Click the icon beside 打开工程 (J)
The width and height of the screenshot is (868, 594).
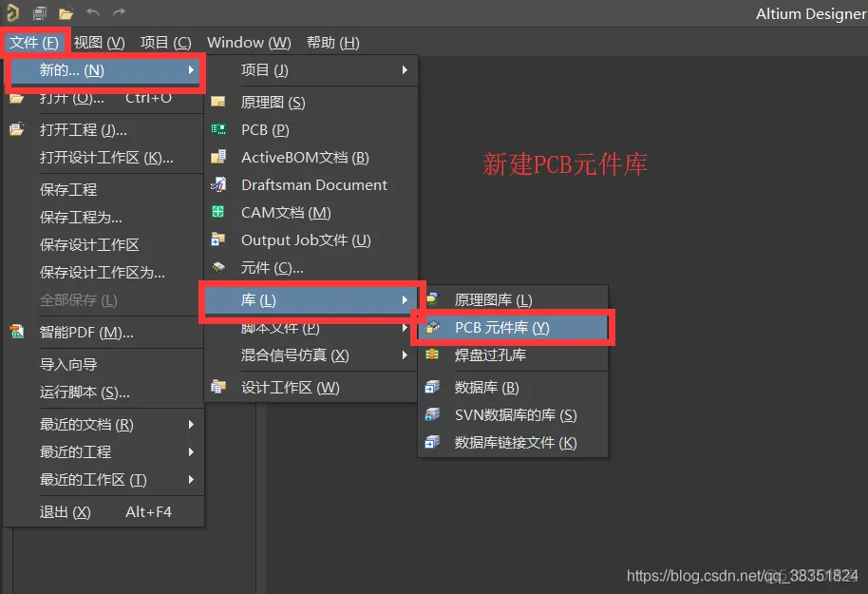(x=16, y=129)
